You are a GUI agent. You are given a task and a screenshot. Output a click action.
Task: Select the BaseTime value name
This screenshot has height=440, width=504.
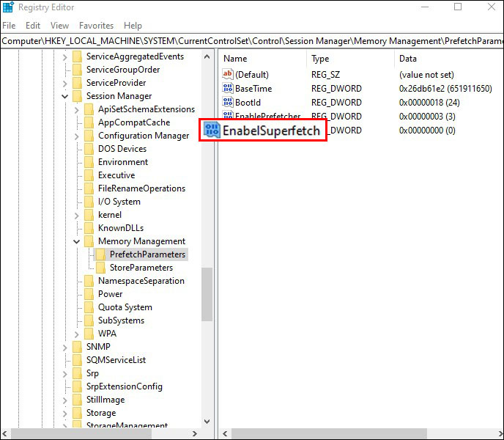[253, 89]
